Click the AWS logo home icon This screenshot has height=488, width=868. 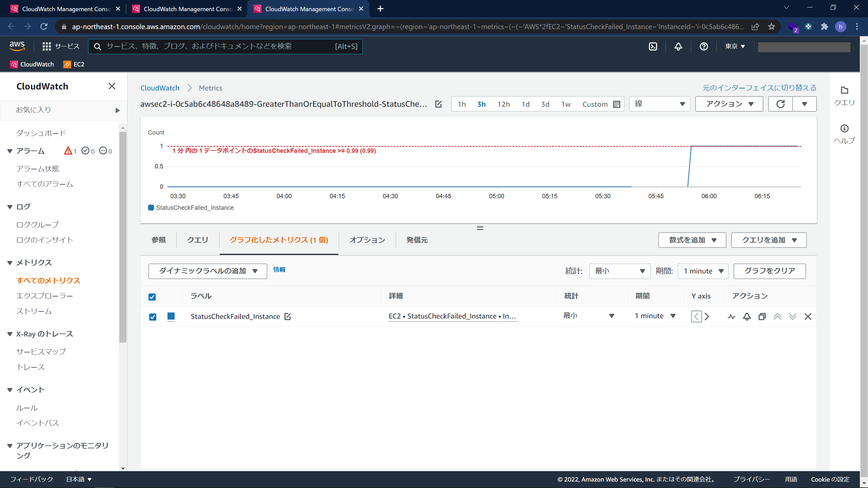tap(17, 46)
